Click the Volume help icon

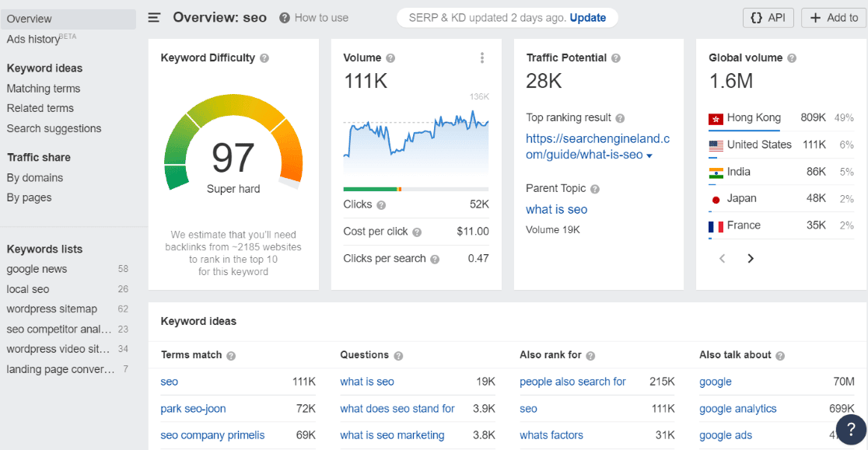click(x=390, y=57)
